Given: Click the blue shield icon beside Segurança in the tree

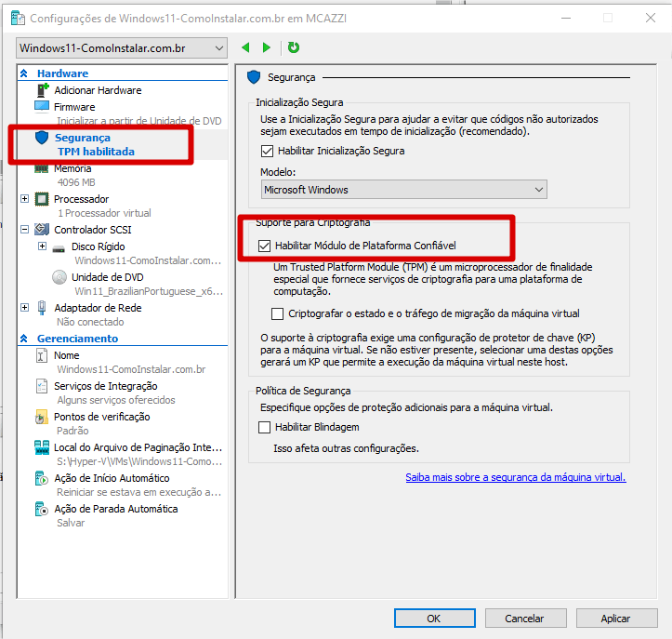Looking at the screenshot, I should tap(42, 138).
